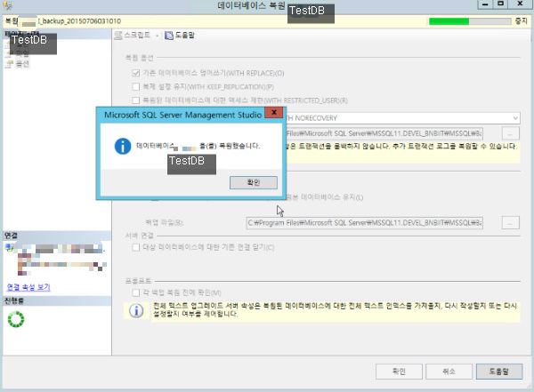Click the green progress spinner icon
Screen dimensions: 534x392
[x=16, y=319]
